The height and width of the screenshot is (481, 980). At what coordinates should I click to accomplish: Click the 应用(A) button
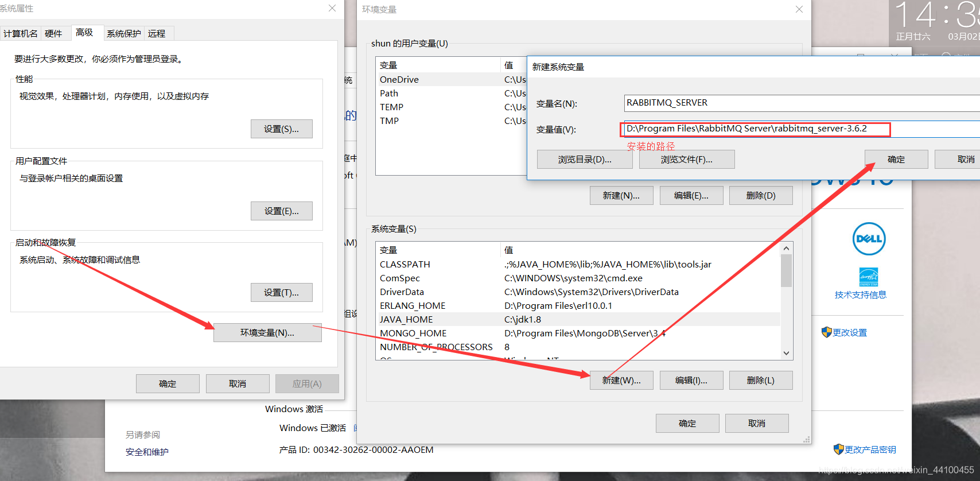coord(307,384)
